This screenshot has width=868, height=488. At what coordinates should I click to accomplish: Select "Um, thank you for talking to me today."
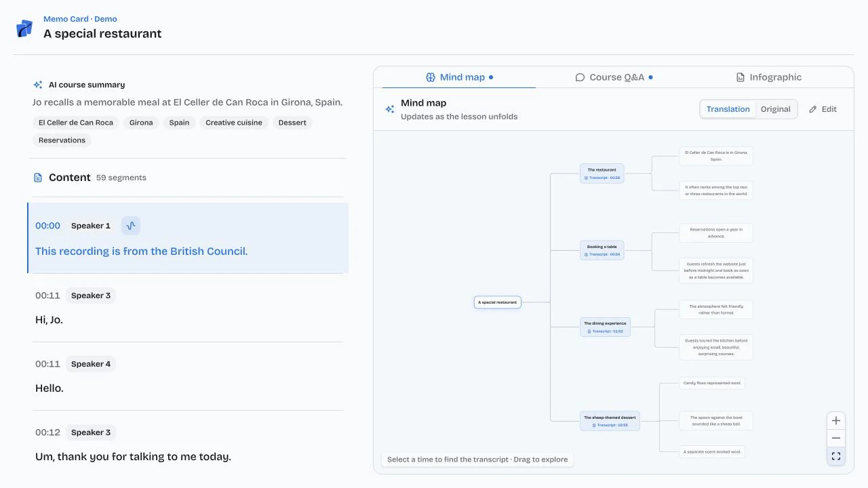coord(134,457)
